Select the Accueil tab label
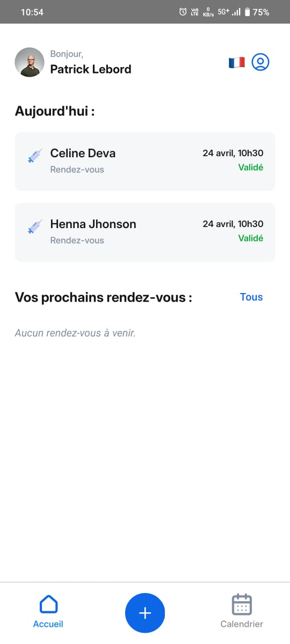The image size is (290, 644). point(48,624)
